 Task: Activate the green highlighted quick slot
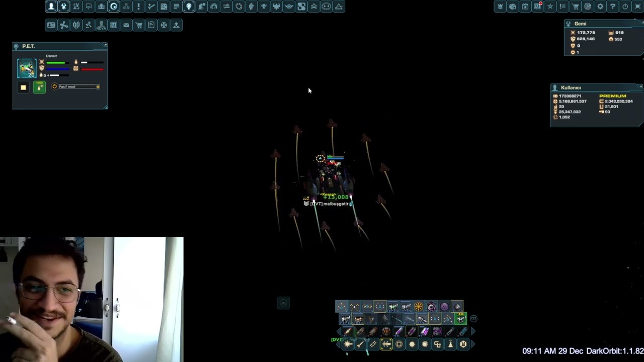(460, 318)
